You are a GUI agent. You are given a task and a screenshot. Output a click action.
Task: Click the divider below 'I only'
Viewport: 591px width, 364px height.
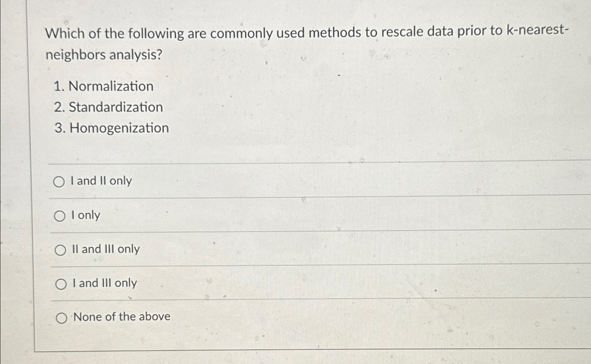point(281,232)
